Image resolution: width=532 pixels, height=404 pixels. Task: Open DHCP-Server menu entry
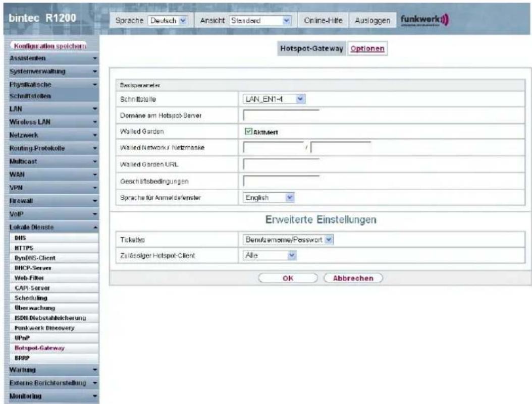pos(55,268)
